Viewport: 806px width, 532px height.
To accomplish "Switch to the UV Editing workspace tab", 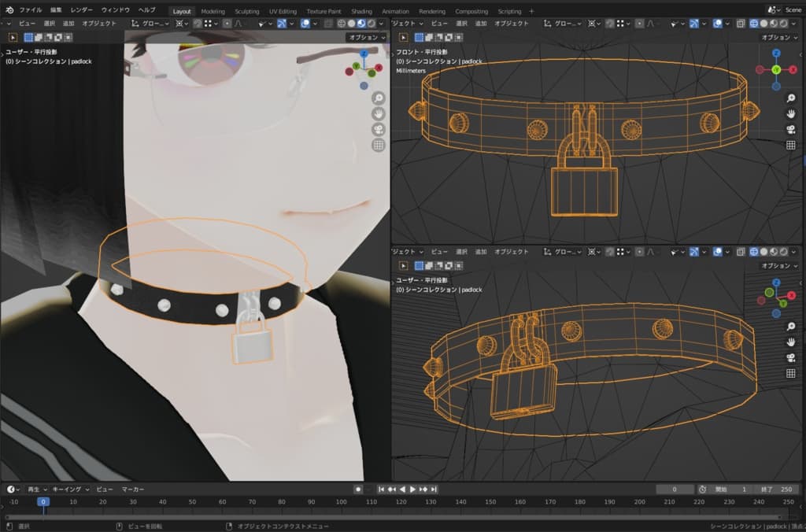I will tap(283, 11).
